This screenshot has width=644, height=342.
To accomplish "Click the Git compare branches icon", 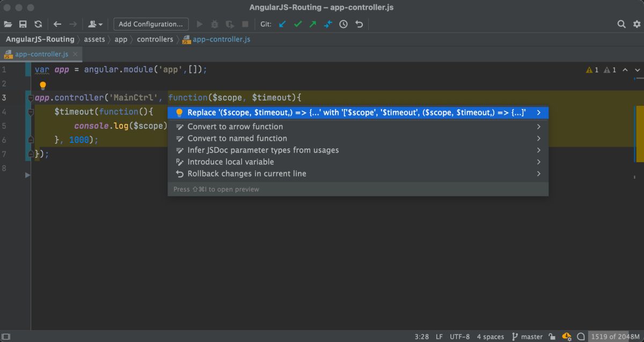I will tap(328, 24).
